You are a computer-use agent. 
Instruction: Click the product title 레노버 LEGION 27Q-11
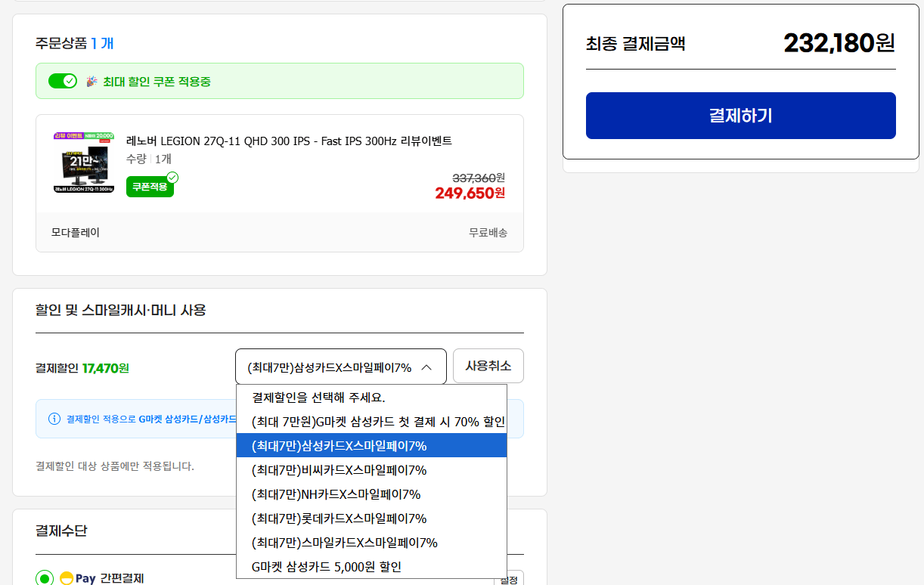coord(289,141)
